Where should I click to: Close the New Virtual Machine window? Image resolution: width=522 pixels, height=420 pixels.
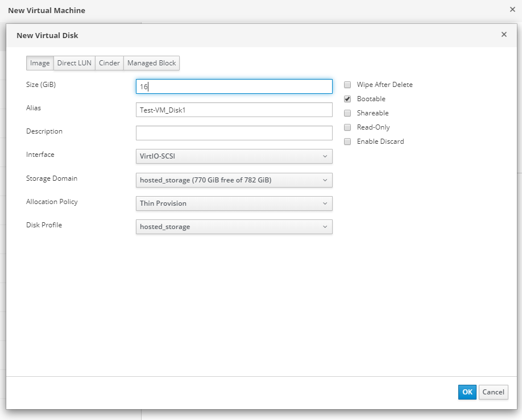click(x=512, y=10)
